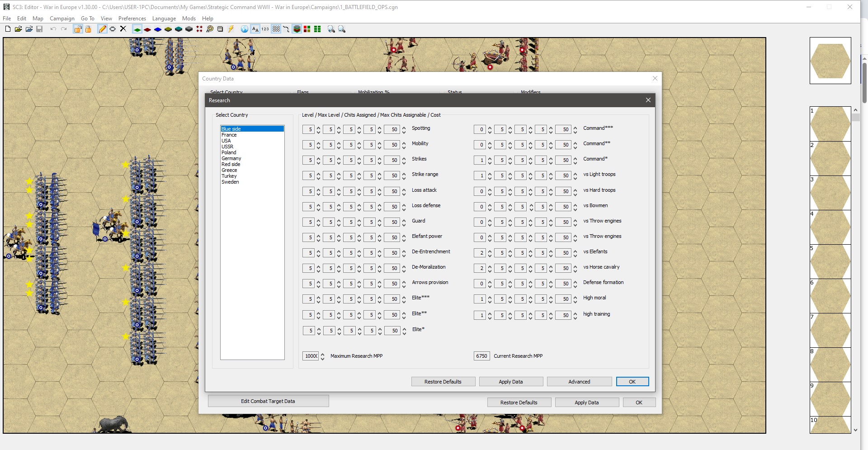The image size is (868, 450).
Task: Select the dark red hex layer icon
Action: pos(147,29)
